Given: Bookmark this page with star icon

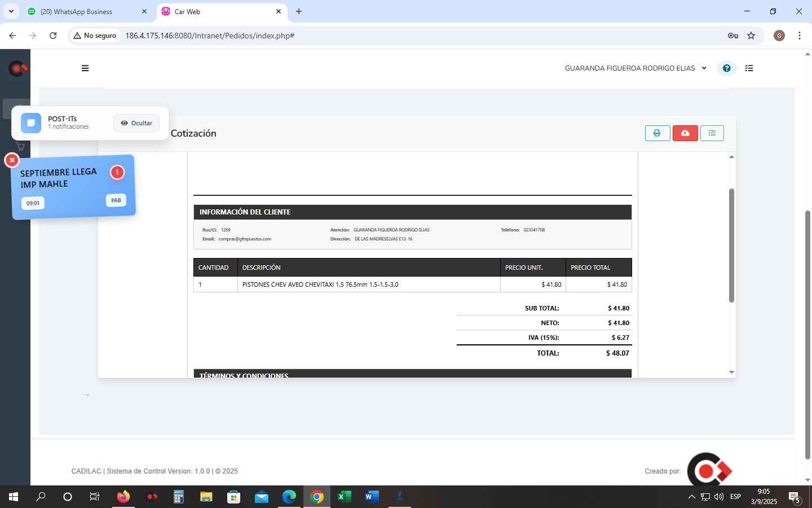Looking at the screenshot, I should coord(751,36).
